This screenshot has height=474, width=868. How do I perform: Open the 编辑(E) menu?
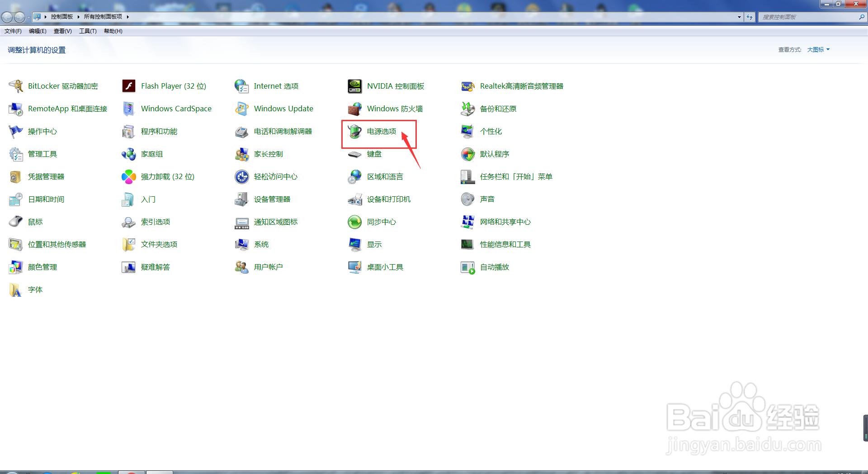coord(38,31)
